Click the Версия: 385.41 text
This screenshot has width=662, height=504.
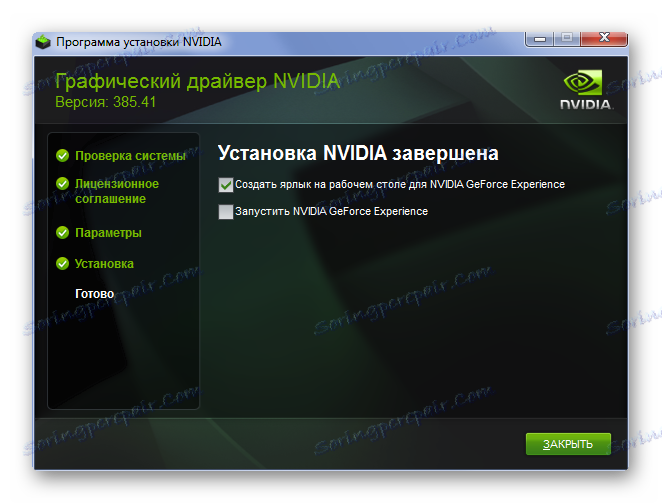click(106, 102)
